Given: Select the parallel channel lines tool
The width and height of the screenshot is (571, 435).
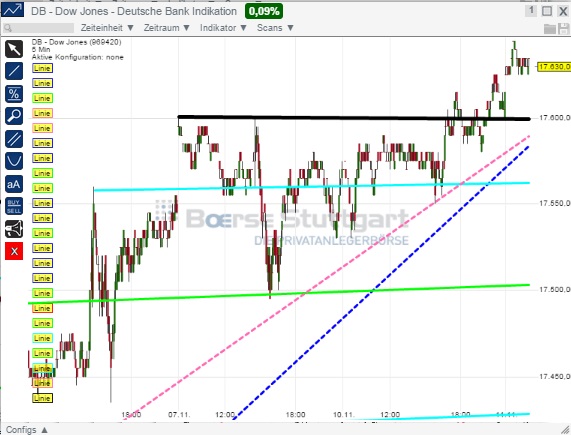Looking at the screenshot, I should (14, 139).
